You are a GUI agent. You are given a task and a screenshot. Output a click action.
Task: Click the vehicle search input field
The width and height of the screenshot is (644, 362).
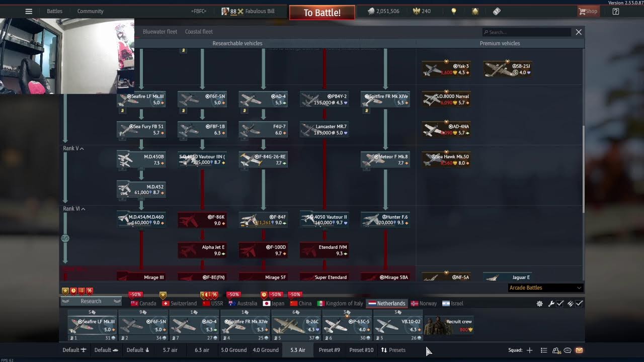pyautogui.click(x=526, y=32)
